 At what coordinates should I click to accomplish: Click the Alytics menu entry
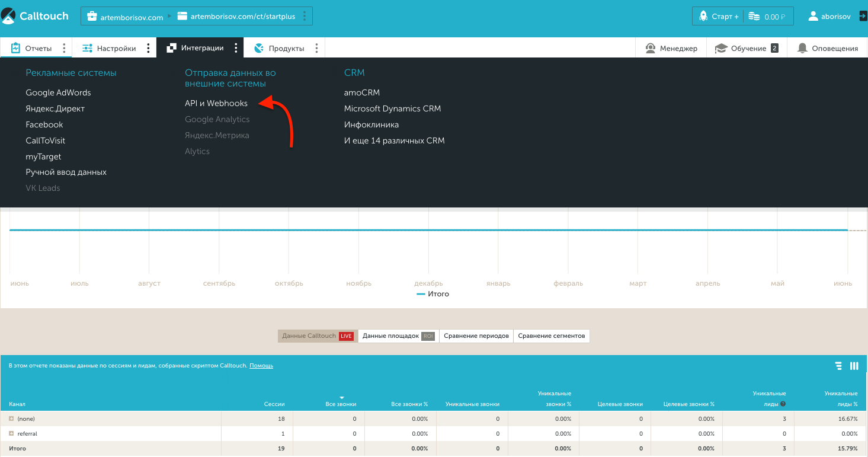(197, 151)
